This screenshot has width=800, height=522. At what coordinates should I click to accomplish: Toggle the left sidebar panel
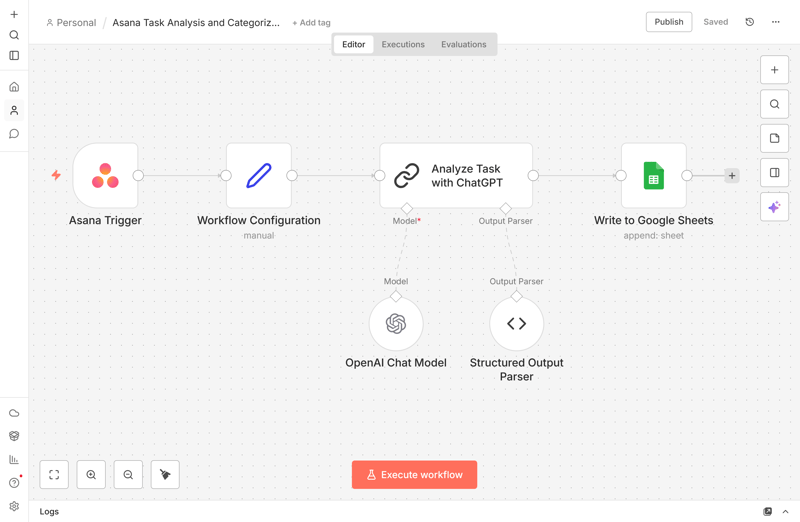pyautogui.click(x=14, y=56)
